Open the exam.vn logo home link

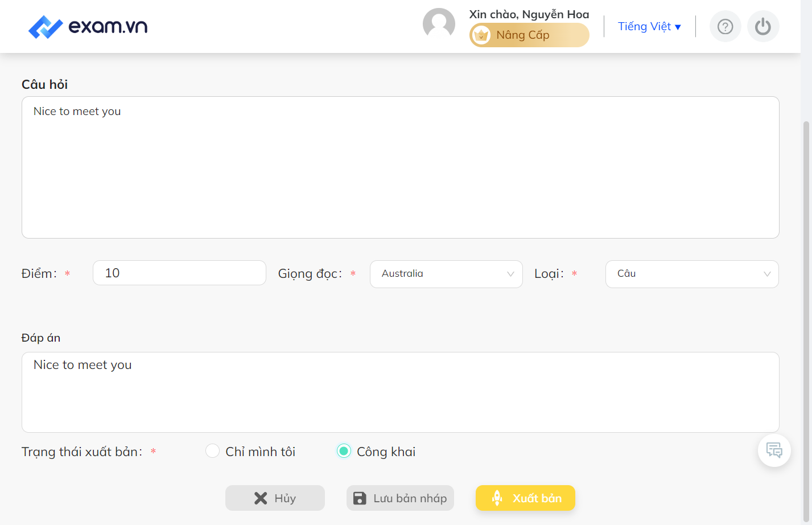click(x=88, y=27)
